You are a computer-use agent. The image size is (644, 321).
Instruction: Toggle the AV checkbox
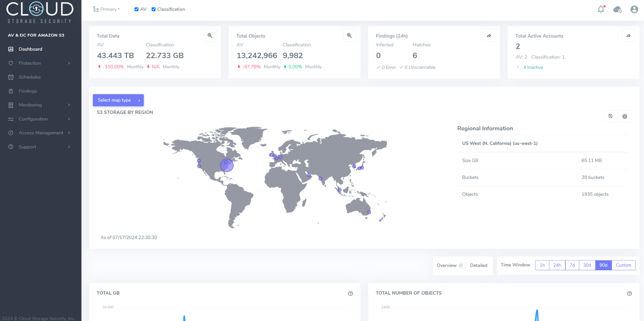click(x=136, y=9)
